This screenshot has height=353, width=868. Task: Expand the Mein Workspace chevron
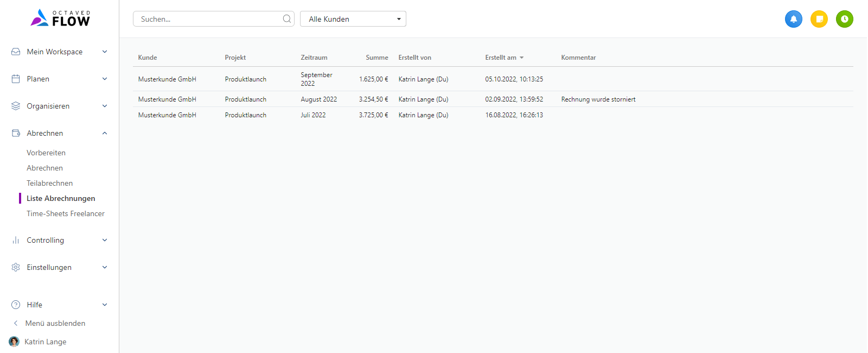pos(105,52)
